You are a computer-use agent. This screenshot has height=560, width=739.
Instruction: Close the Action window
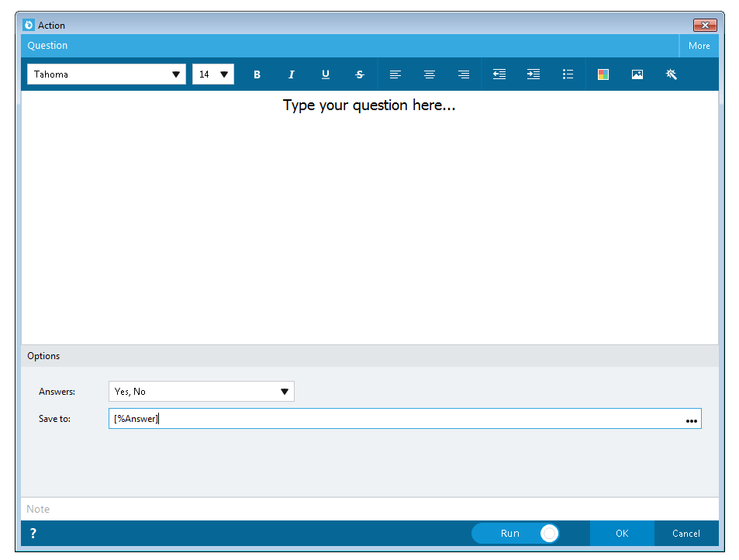click(705, 25)
